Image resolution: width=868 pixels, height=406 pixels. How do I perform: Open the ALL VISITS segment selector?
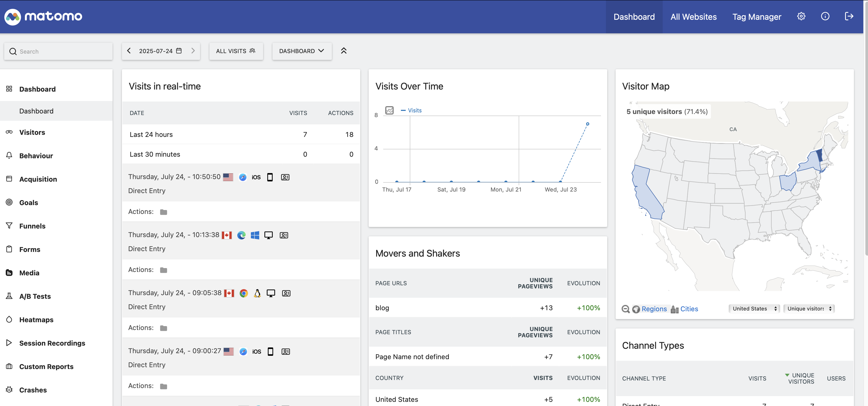point(236,51)
